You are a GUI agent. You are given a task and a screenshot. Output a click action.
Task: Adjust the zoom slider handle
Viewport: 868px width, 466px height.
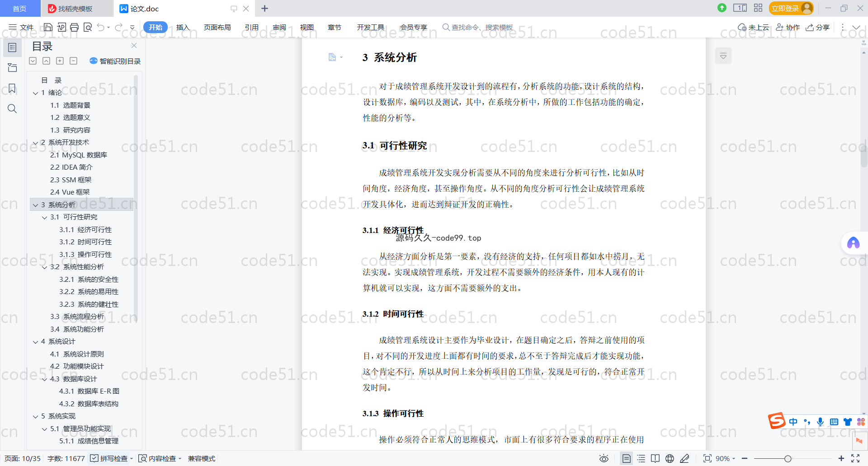788,458
